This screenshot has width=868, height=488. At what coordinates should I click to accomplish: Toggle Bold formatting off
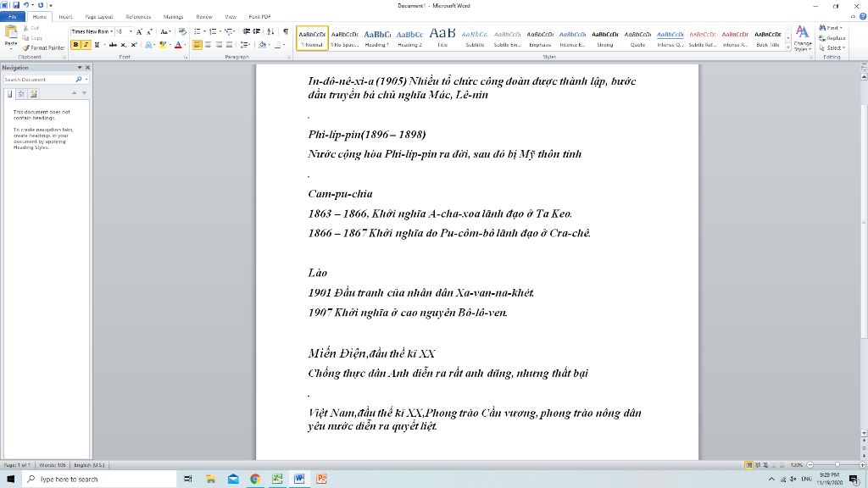pyautogui.click(x=75, y=45)
